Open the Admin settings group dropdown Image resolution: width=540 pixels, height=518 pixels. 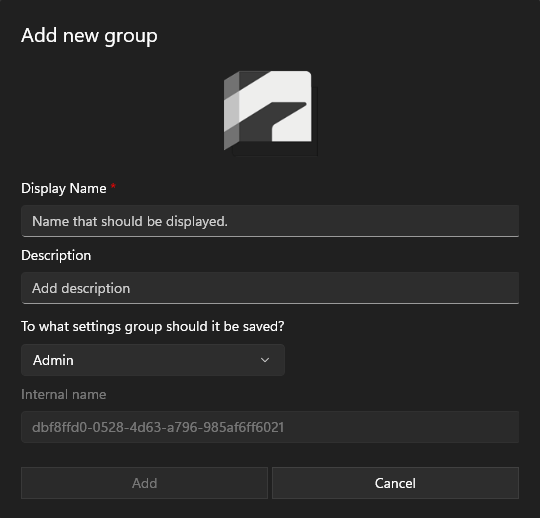point(153,360)
